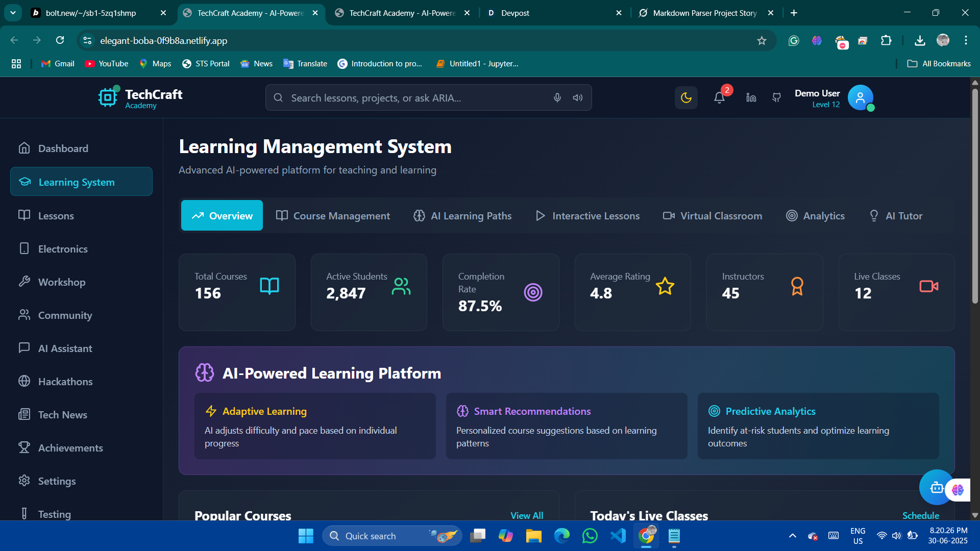Click the page vertical scrollbar down arrow
Image resolution: width=980 pixels, height=551 pixels.
(975, 515)
